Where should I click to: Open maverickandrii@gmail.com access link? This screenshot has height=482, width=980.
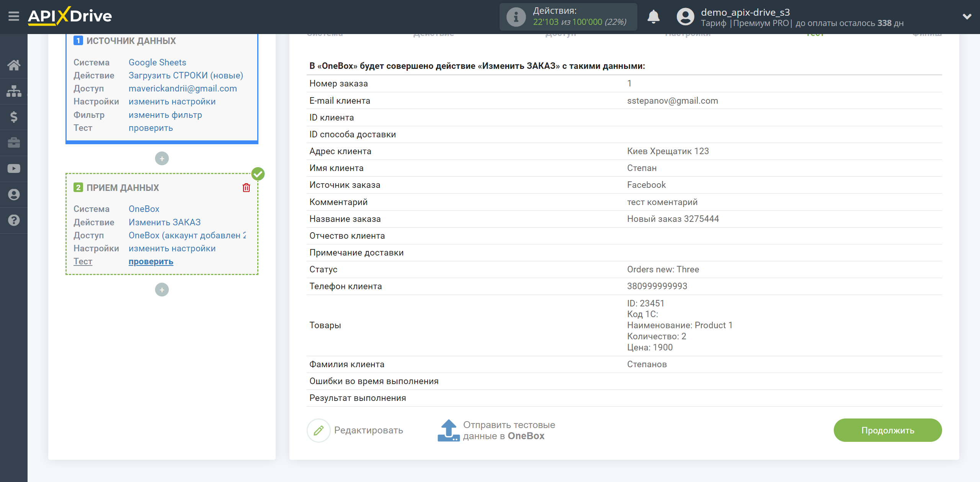tap(183, 88)
